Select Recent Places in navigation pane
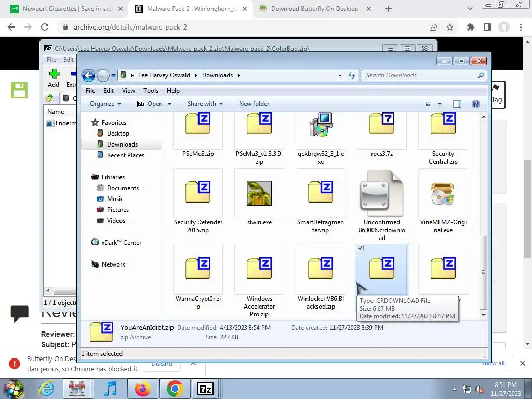The height and width of the screenshot is (399, 532). coord(126,155)
